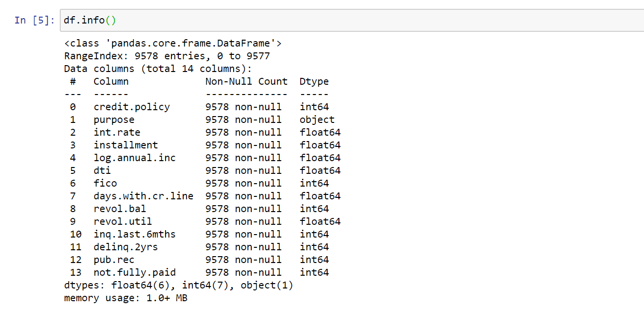Click the 'Non-Null Count' header text
The image size is (644, 311).
[246, 81]
